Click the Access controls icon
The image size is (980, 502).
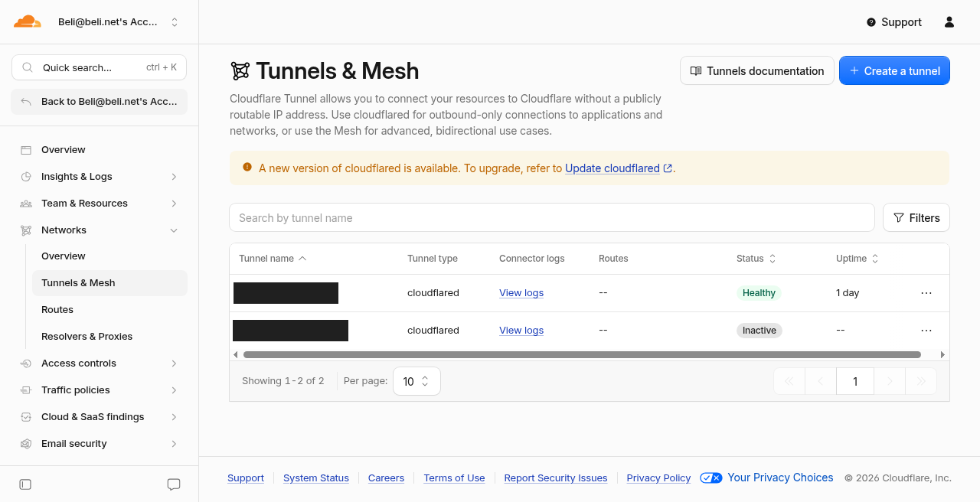pyautogui.click(x=26, y=363)
